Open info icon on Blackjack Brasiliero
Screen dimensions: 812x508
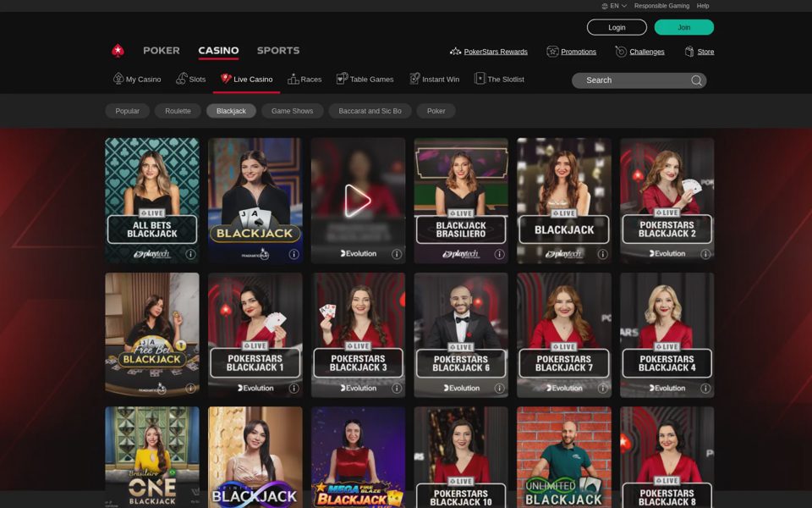click(499, 254)
